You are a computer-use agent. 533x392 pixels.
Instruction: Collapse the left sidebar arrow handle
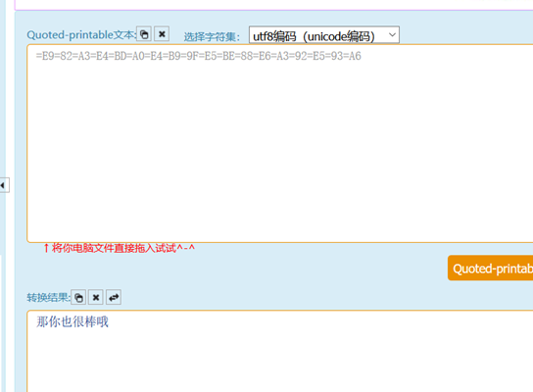(4, 185)
